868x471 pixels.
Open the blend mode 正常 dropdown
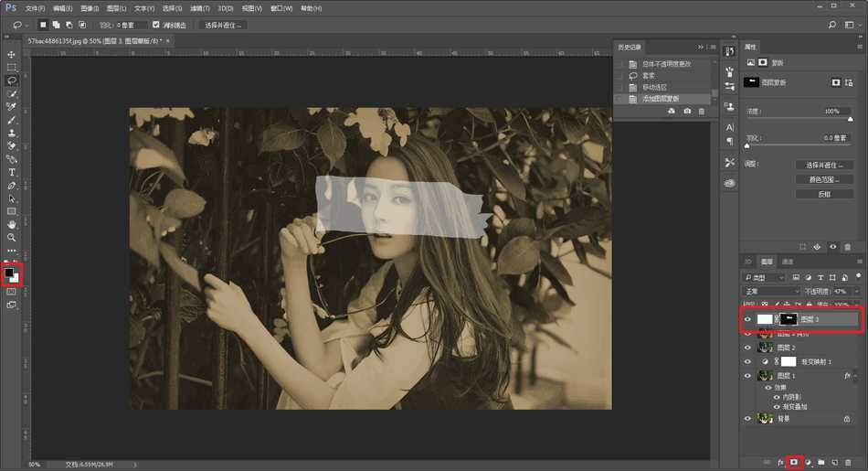point(772,291)
